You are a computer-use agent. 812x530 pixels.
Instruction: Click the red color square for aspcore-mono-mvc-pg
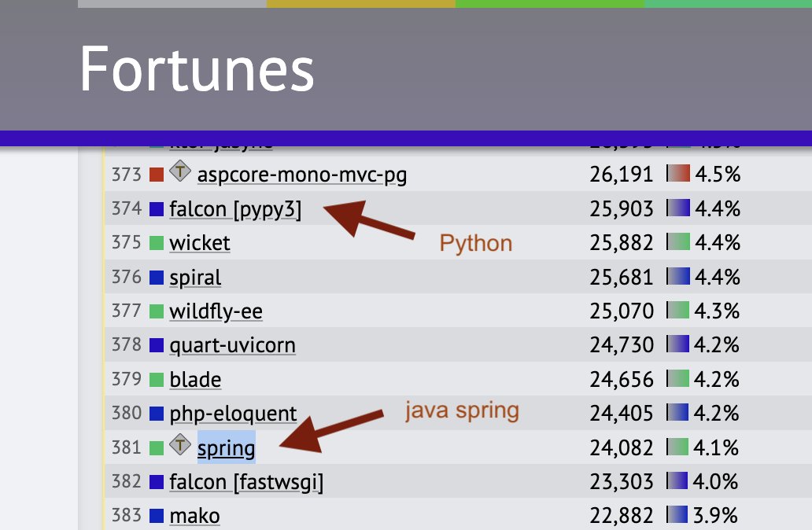[x=157, y=175]
